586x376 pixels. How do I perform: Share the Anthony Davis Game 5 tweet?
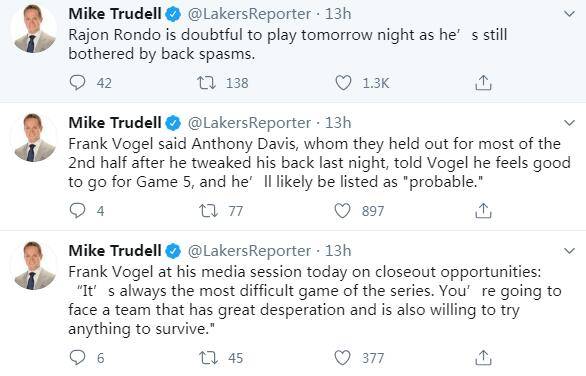483,210
